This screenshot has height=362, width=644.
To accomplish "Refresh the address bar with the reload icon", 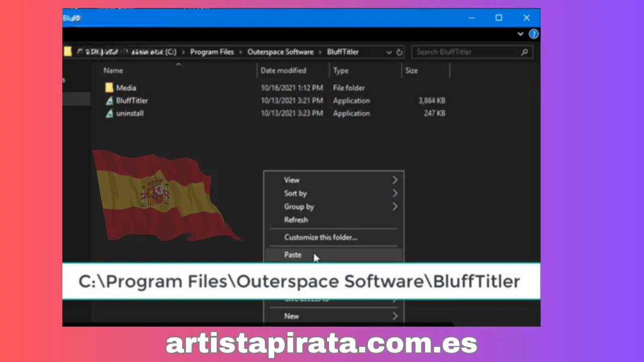I will (399, 52).
